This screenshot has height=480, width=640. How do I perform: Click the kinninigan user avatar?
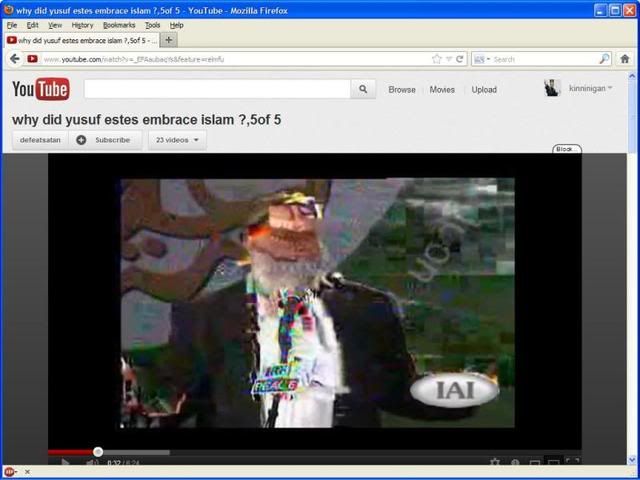coord(551,88)
